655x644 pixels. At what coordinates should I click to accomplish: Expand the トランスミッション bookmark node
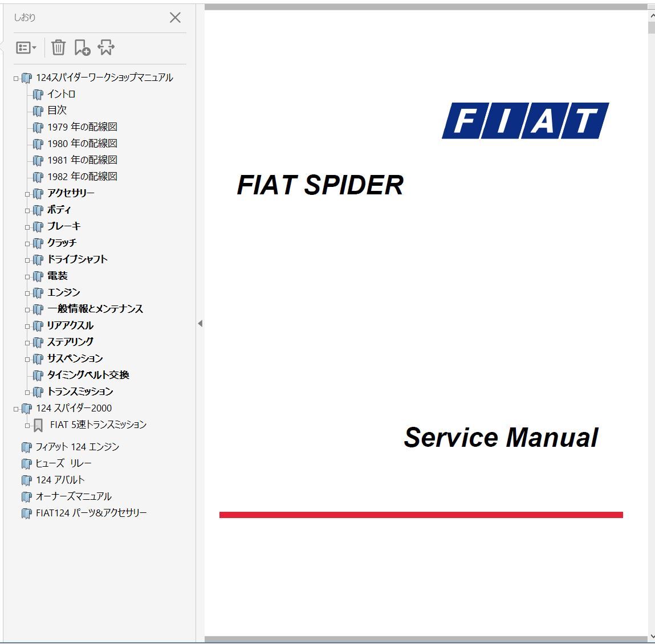click(27, 393)
